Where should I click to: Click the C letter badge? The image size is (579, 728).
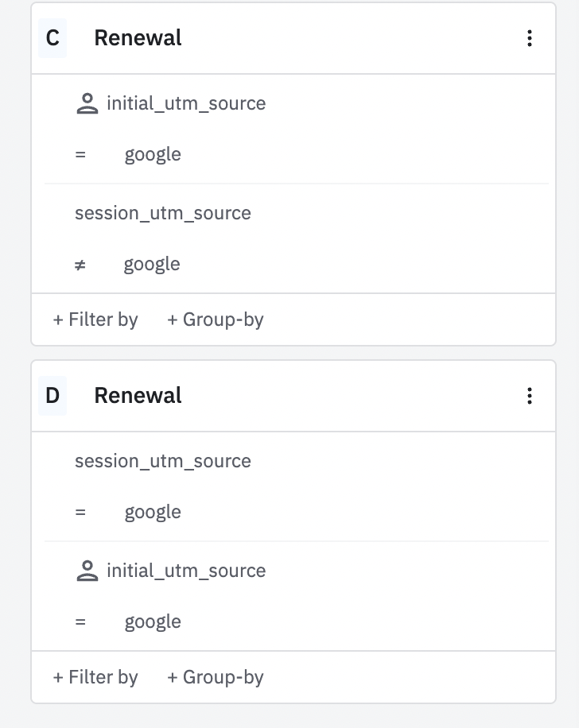[x=52, y=38]
